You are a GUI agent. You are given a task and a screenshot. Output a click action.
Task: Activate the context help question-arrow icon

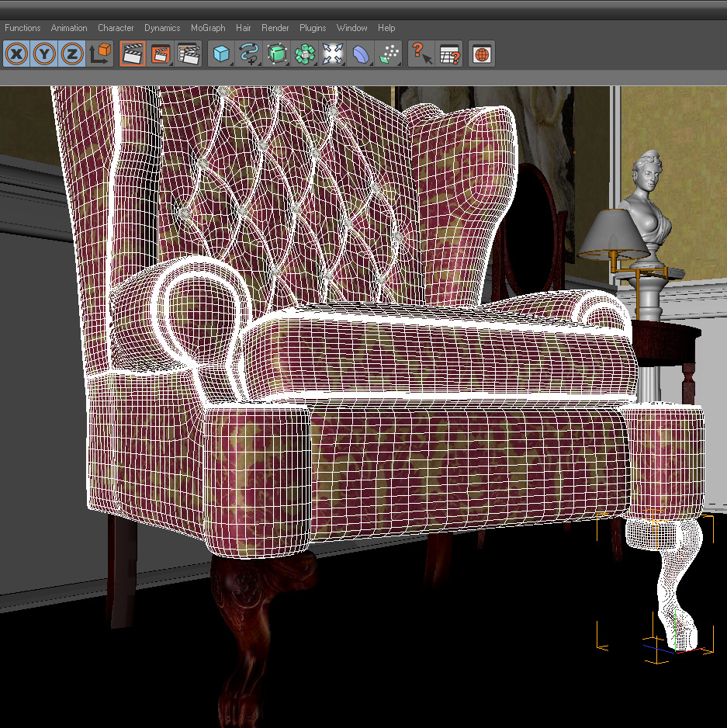coord(421,54)
